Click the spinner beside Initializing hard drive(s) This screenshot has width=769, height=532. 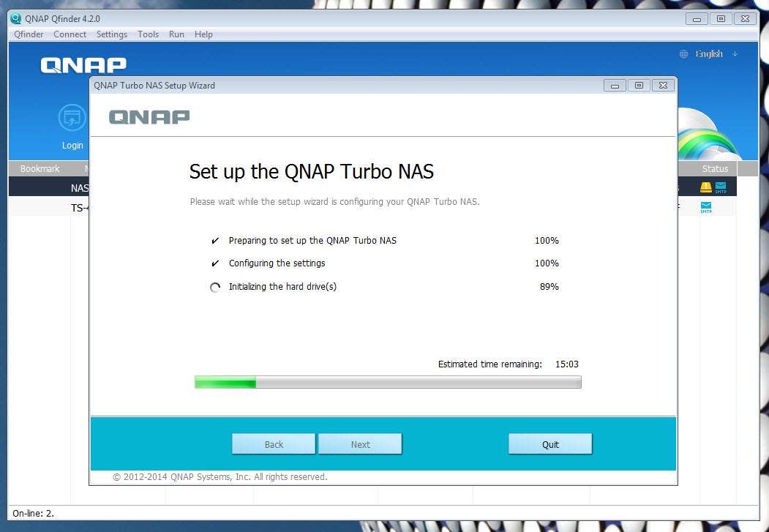pyautogui.click(x=215, y=288)
